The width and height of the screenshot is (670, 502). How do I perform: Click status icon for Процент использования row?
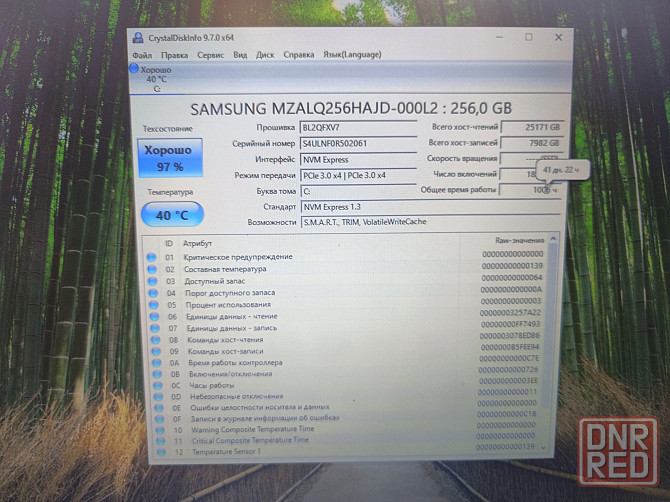154,305
